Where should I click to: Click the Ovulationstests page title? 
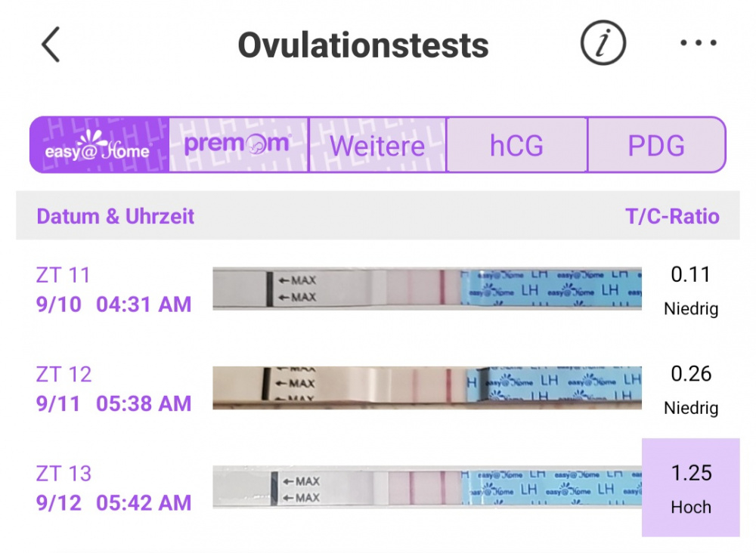tap(364, 45)
